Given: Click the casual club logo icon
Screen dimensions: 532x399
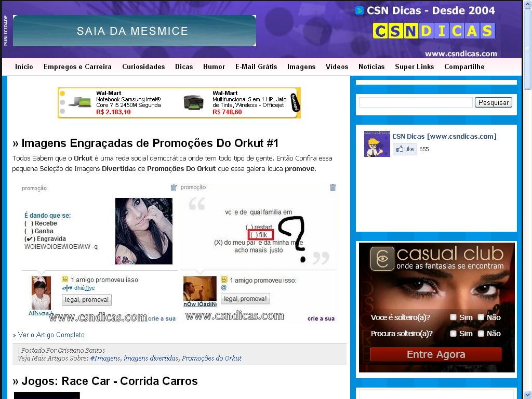Looking at the screenshot, I should tap(382, 259).
